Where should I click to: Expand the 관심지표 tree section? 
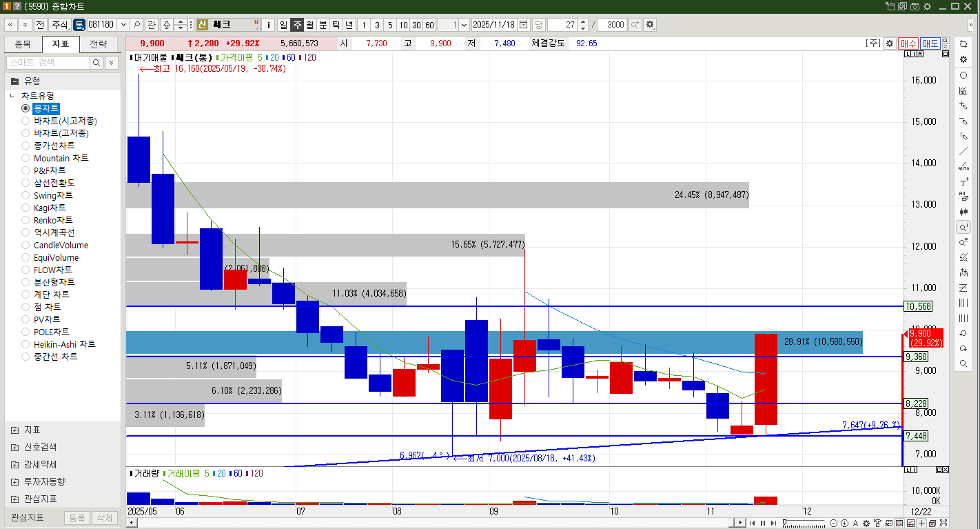tap(15, 499)
